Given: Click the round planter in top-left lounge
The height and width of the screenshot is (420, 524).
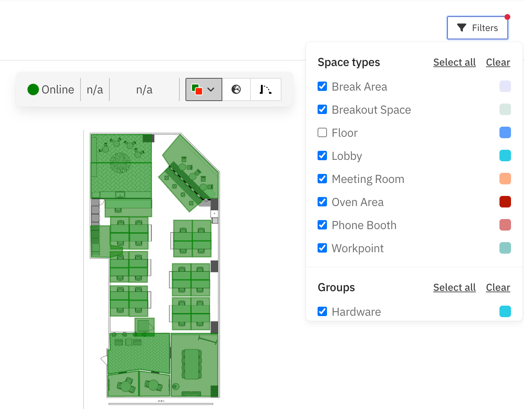Looking at the screenshot, I should (120, 163).
